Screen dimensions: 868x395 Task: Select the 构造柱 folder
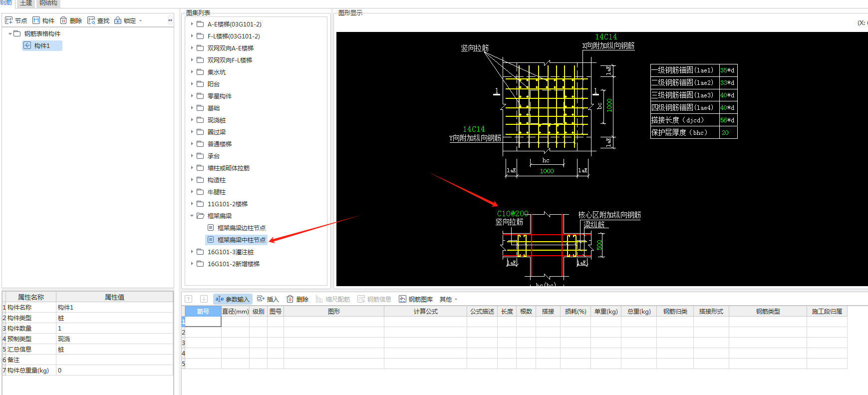216,180
